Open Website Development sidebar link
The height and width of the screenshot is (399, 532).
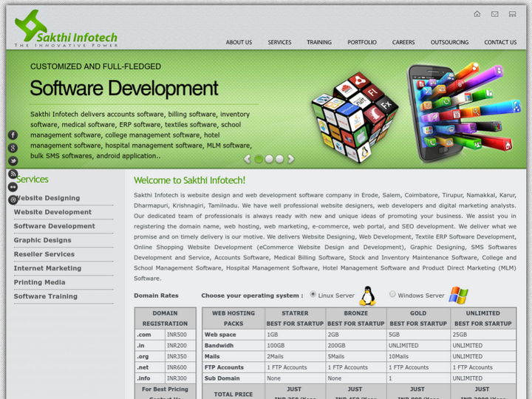click(x=52, y=212)
